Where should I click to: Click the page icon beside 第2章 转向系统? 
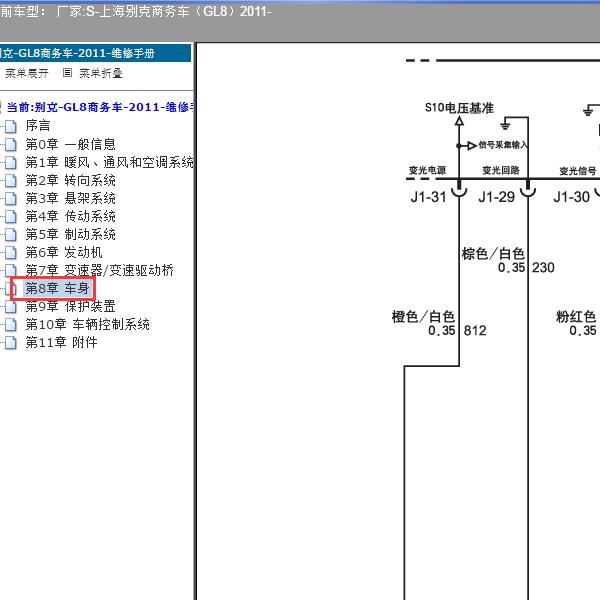(x=11, y=181)
